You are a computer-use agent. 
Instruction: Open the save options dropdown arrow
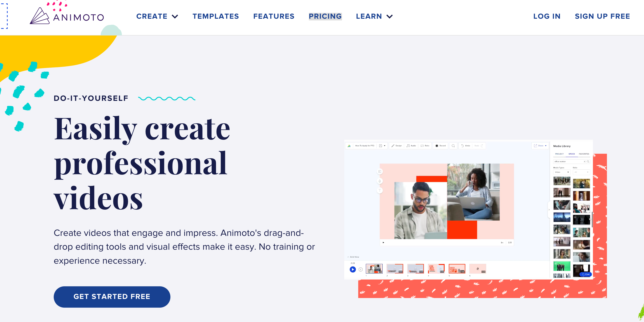(385, 146)
